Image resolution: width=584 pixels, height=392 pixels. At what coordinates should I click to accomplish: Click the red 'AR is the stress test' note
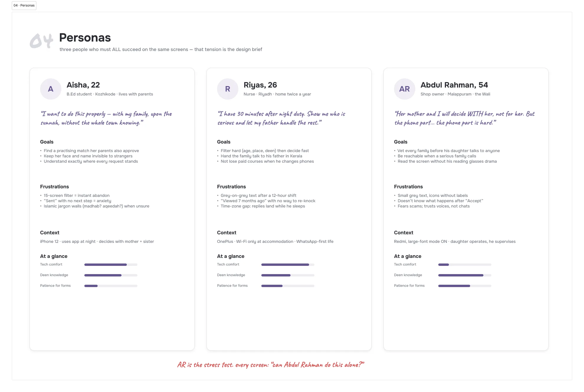tap(271, 365)
